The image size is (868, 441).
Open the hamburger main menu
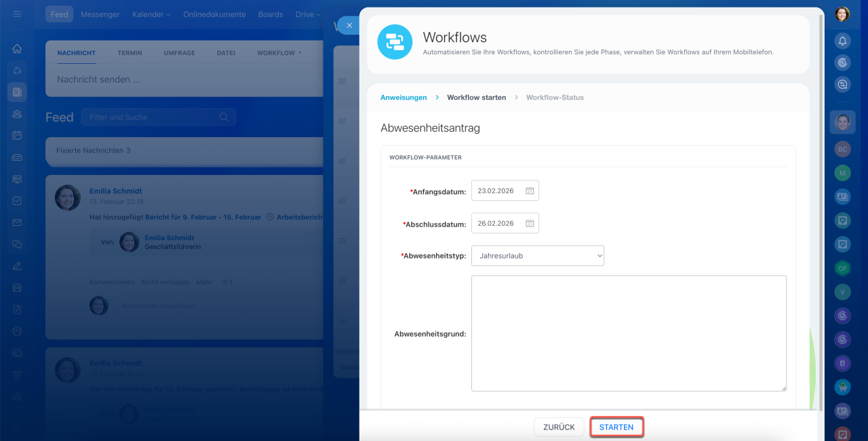click(x=17, y=14)
